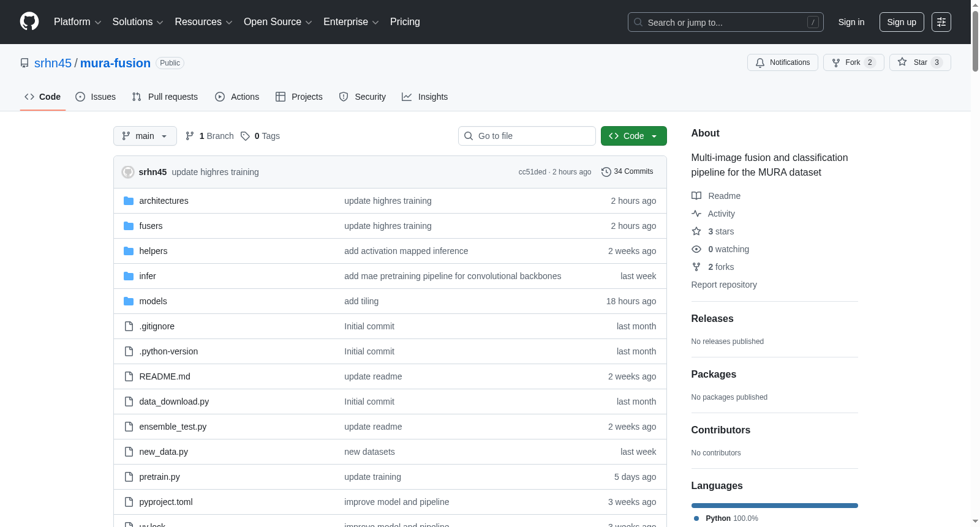
Task: Fork the mura-fusion repository
Action: point(854,62)
